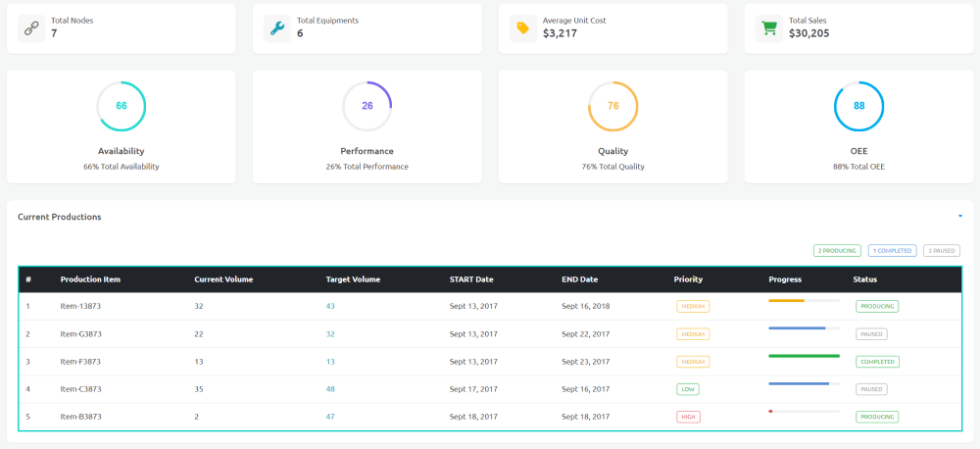Collapse the Current Productions panel arrow
This screenshot has height=449, width=980.
960,217
